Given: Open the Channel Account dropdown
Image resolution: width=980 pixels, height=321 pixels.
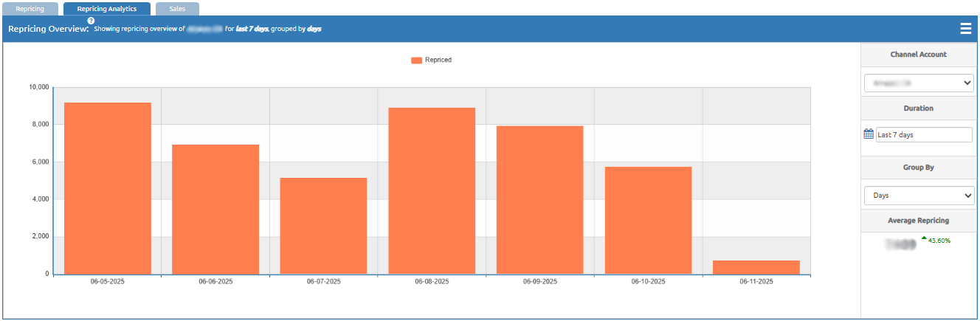Looking at the screenshot, I should (x=919, y=83).
